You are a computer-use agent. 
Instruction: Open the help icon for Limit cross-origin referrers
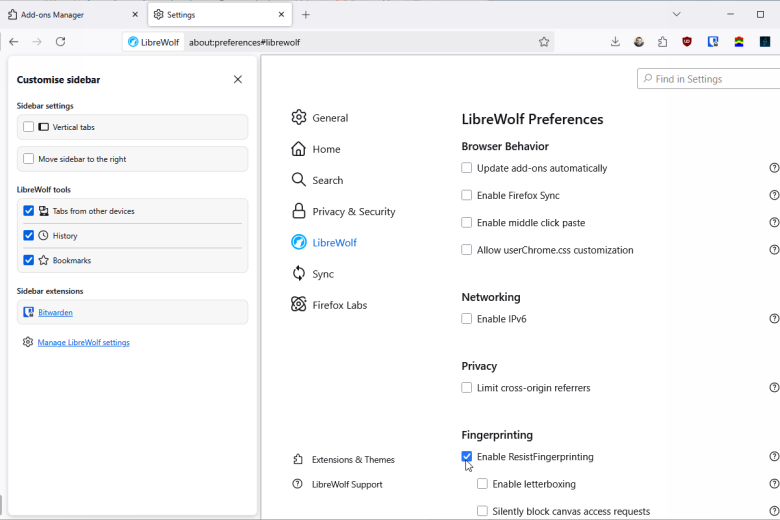click(x=774, y=388)
